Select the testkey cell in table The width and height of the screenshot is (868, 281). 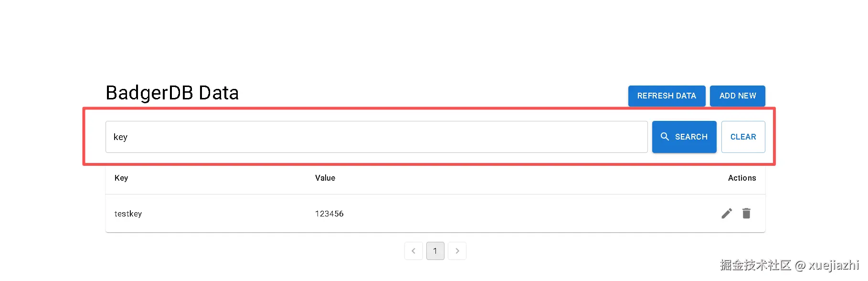coord(128,214)
